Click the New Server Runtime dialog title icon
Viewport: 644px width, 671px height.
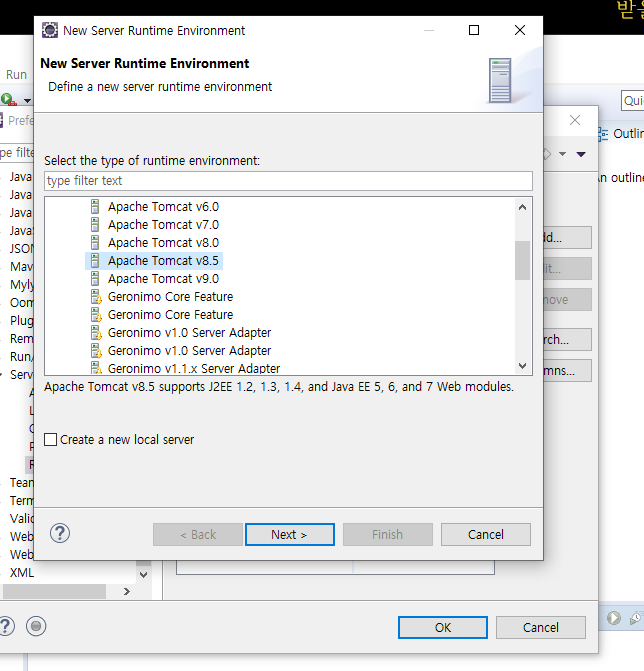tap(50, 30)
